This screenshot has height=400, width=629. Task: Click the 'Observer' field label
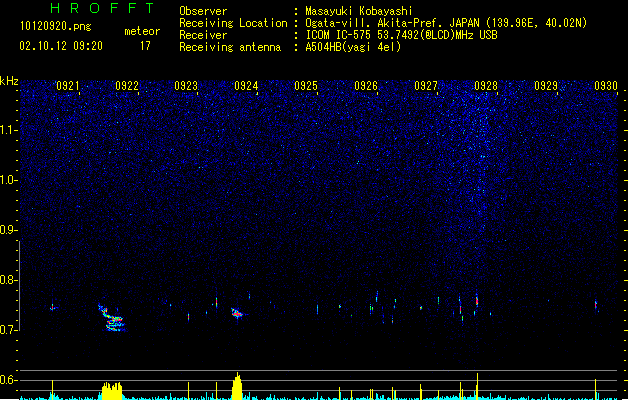point(203,11)
